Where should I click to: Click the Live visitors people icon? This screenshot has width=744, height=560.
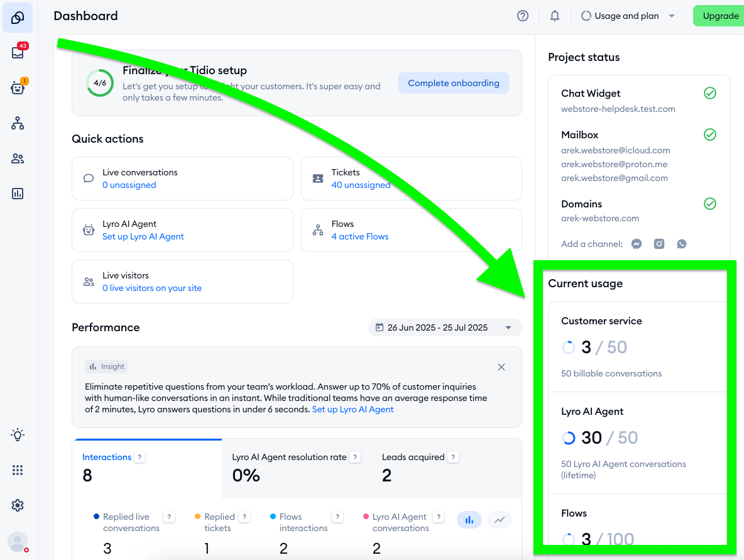(88, 282)
